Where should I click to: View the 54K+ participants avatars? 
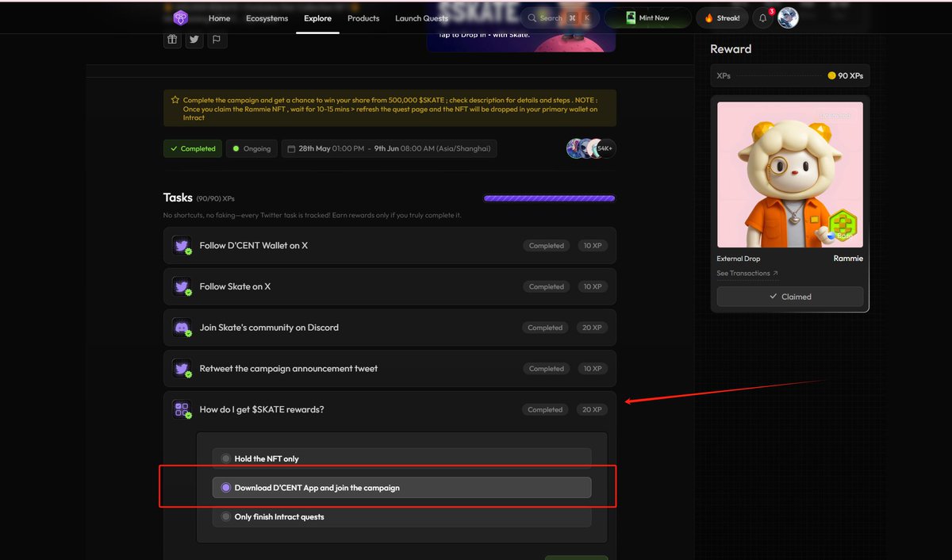click(x=591, y=148)
